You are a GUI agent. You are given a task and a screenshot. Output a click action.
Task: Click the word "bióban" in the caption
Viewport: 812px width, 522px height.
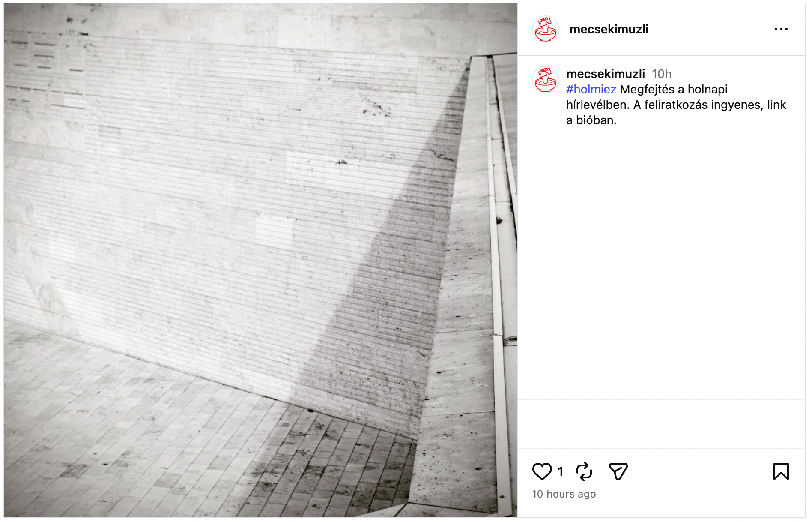pyautogui.click(x=596, y=120)
